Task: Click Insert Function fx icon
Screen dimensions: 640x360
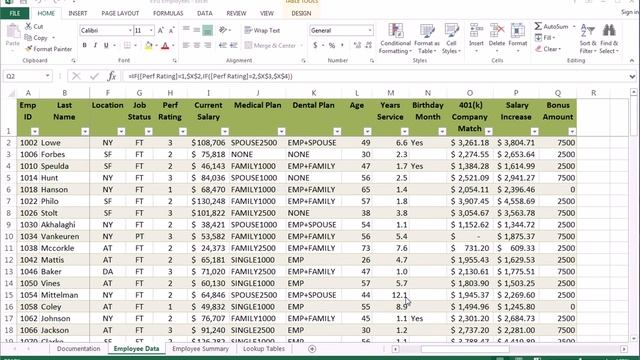Action: 112,76
